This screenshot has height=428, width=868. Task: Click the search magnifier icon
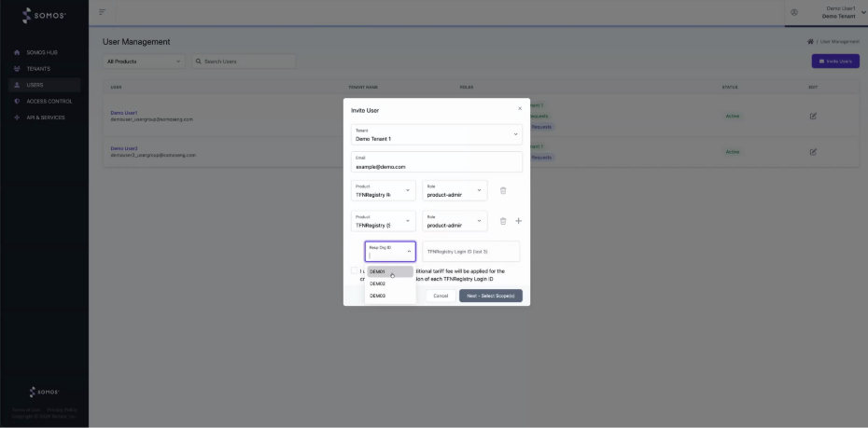pos(198,62)
